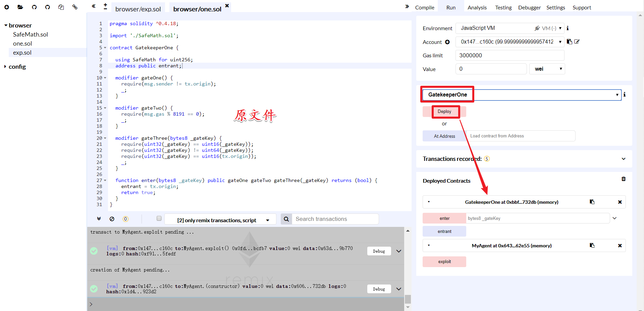Click pending transactions counter badge
Viewport: 644px width, 311px height.
(125, 219)
